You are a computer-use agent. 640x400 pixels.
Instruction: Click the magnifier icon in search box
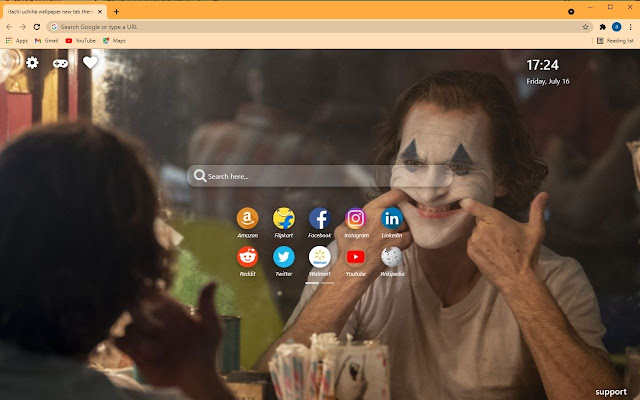[x=200, y=176]
